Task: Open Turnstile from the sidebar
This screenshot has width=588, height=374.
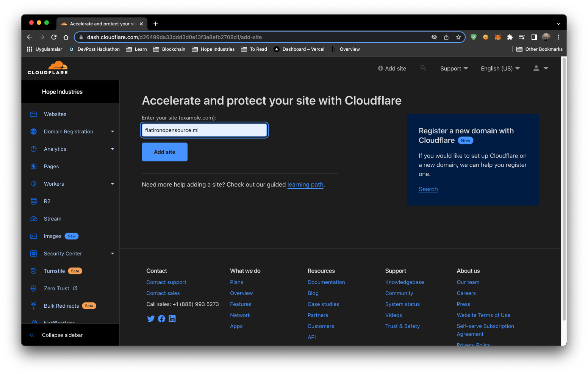Action: (54, 271)
